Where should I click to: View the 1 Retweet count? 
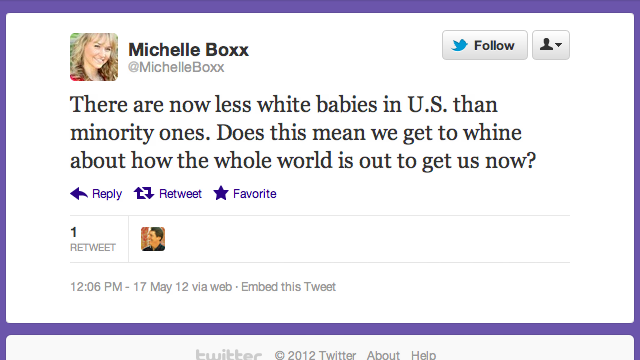tap(93, 239)
